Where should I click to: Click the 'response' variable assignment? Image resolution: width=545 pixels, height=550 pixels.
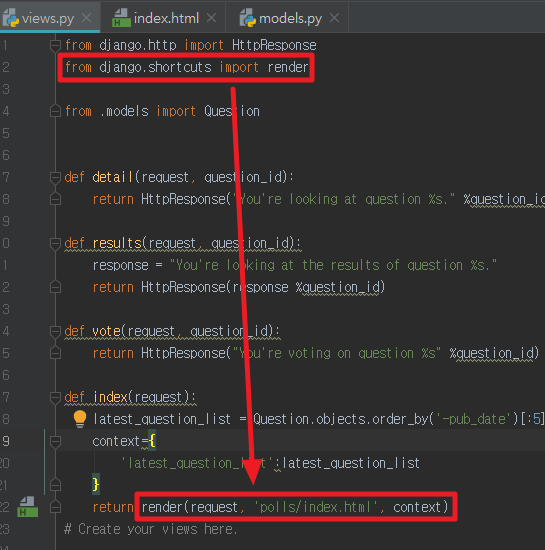[120, 266]
